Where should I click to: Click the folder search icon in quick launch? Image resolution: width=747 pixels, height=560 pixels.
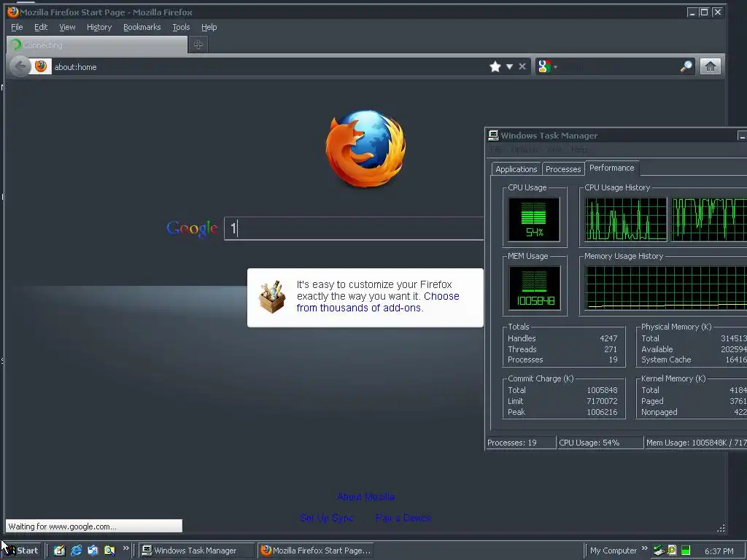pyautogui.click(x=109, y=551)
